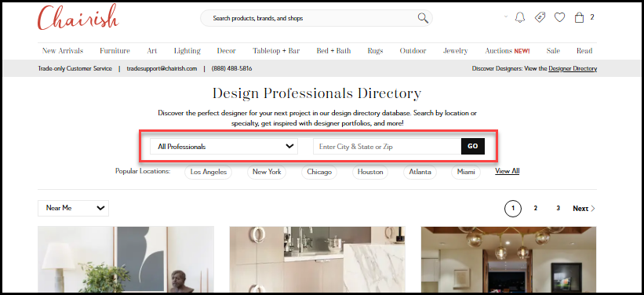The width and height of the screenshot is (644, 295).
Task: Expand the All Professionals dropdown
Action: 224,146
